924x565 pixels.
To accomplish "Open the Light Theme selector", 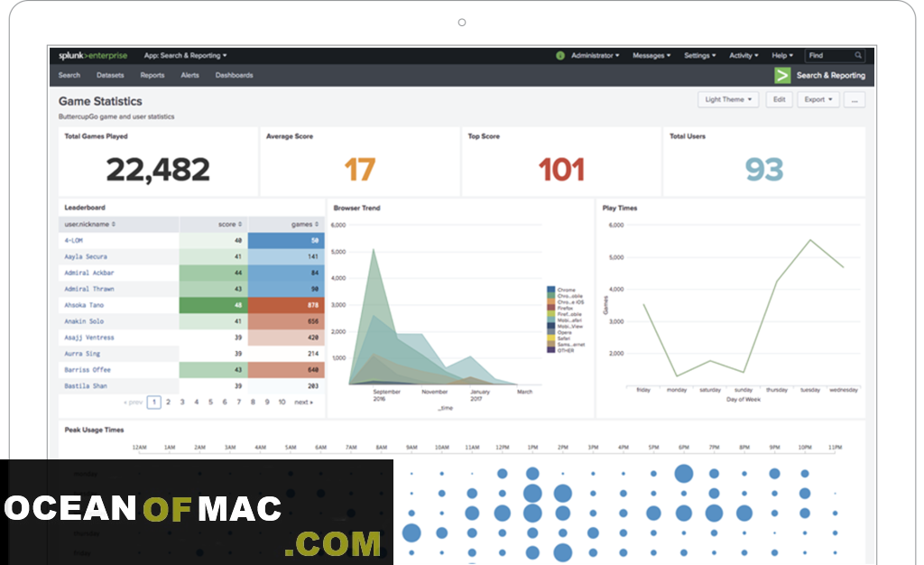I will (x=728, y=99).
